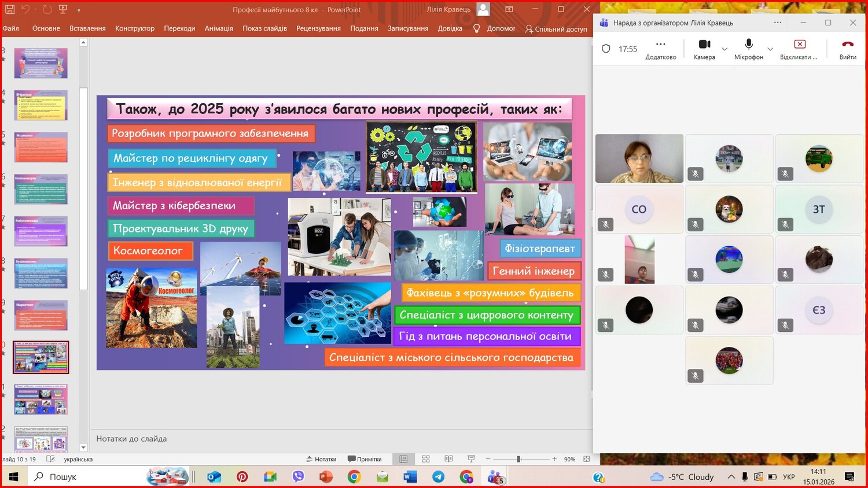Viewport: 868px width, 488px height.
Task: Start slideshow from the Quick Access toolbar
Action: click(x=63, y=9)
